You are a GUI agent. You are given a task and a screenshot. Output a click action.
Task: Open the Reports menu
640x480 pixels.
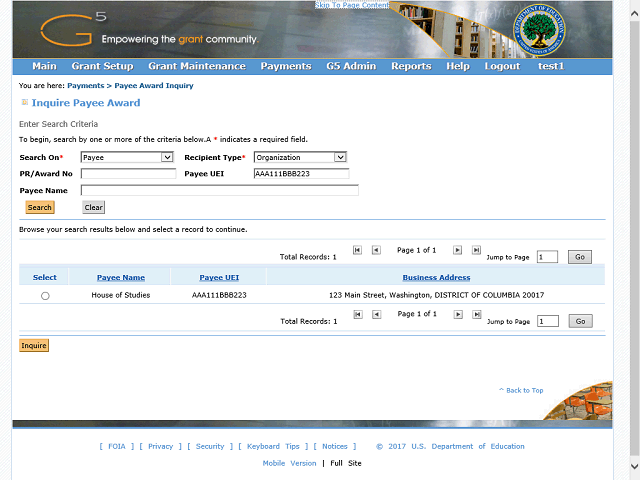click(x=411, y=66)
